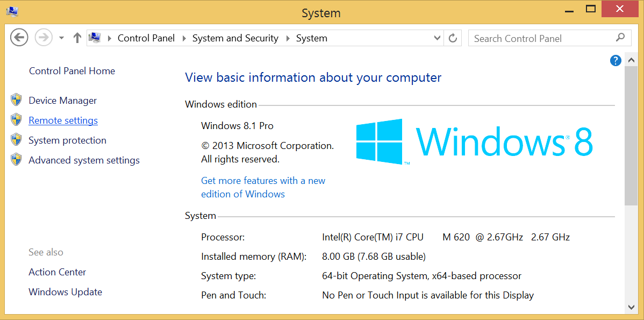Click the Forward navigation arrow
The image size is (644, 320).
pyautogui.click(x=44, y=38)
